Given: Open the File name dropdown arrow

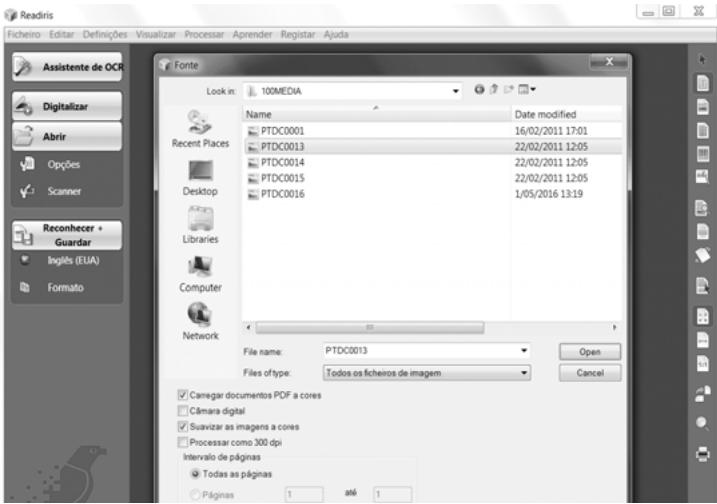Looking at the screenshot, I should (x=524, y=351).
